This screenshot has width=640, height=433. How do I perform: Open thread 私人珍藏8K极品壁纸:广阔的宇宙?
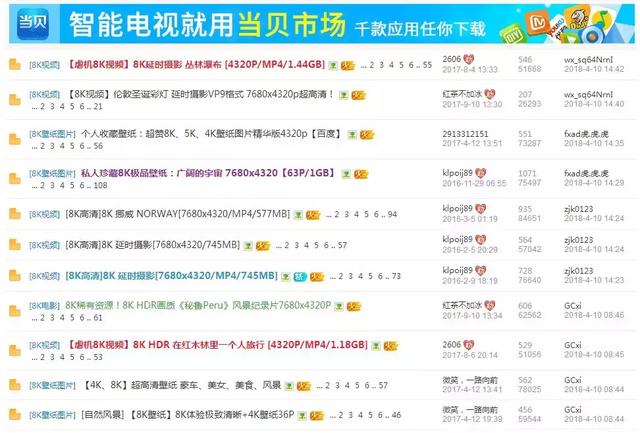pos(208,173)
